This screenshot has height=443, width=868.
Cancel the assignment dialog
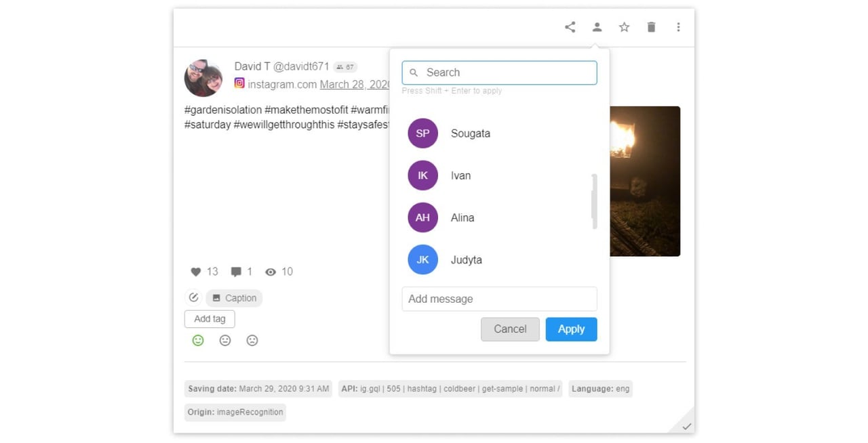[x=510, y=329]
